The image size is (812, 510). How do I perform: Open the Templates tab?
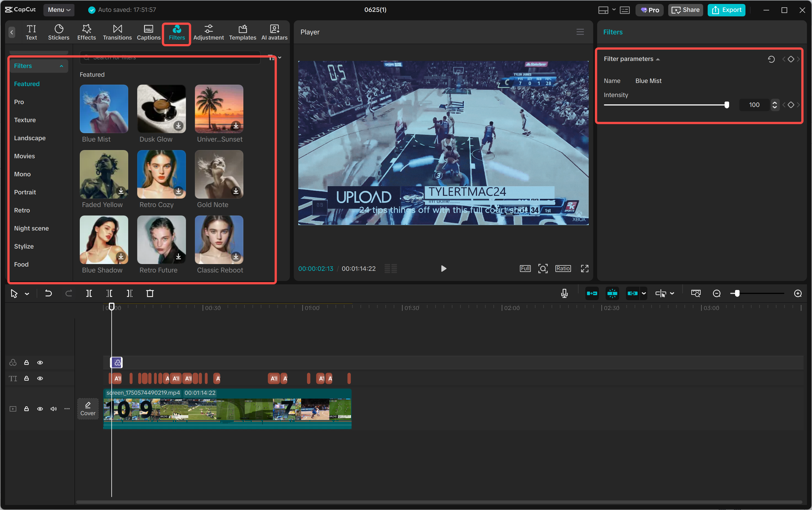coord(242,32)
